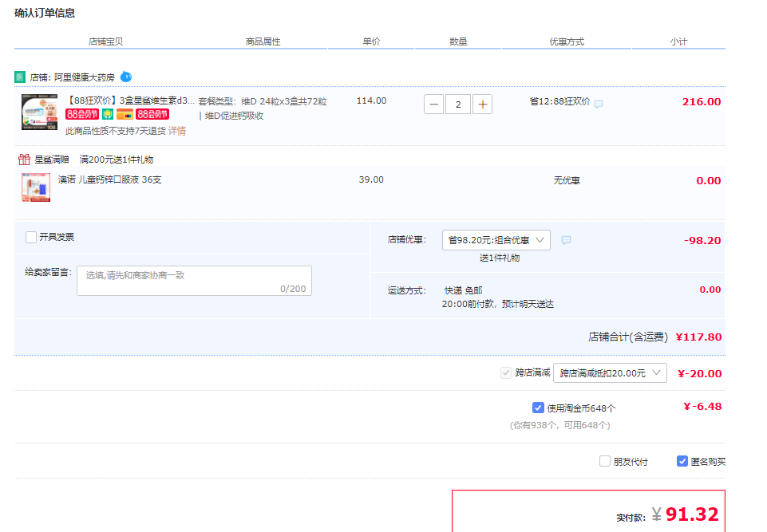Click delivery estimate 20:00前付款，预计明天送达
The width and height of the screenshot is (767, 532).
coord(498,304)
